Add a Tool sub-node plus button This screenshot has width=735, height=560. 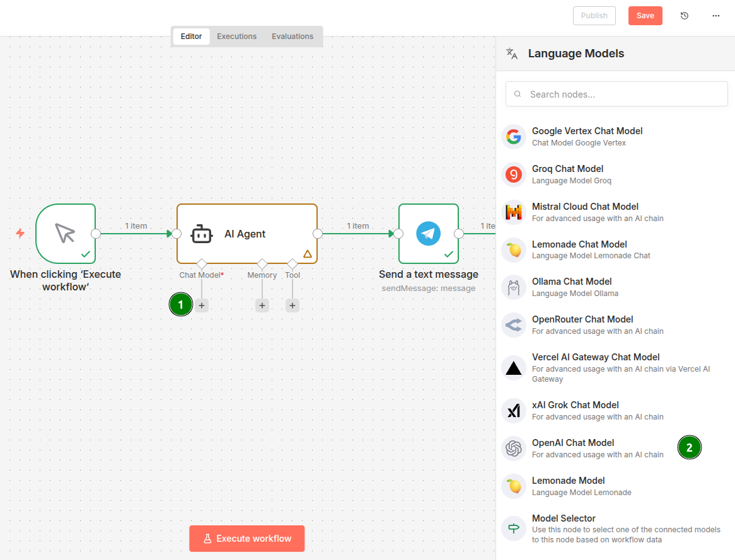click(x=292, y=306)
